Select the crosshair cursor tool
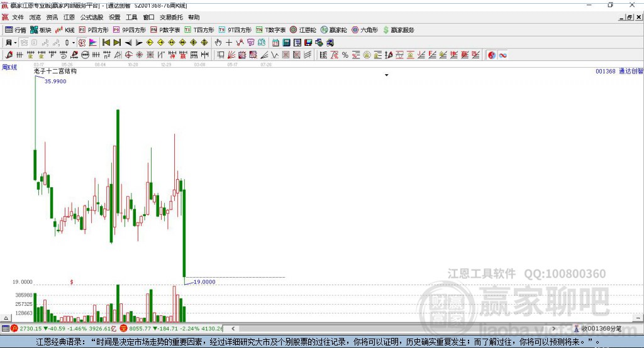 [x=229, y=43]
